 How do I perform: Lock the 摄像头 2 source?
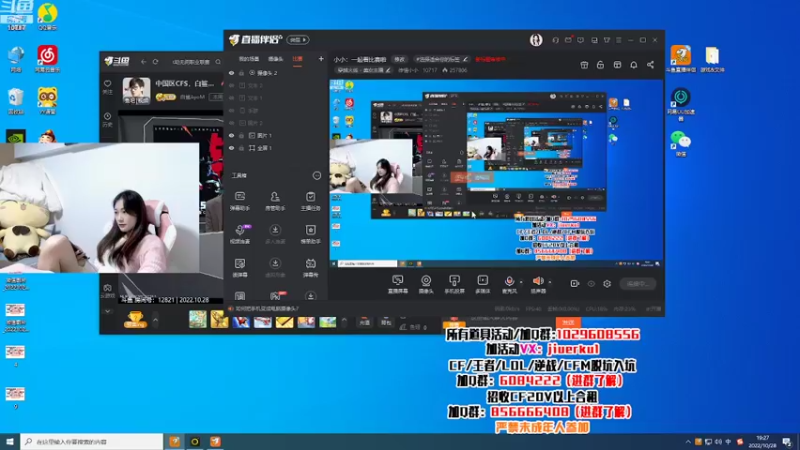tap(241, 73)
